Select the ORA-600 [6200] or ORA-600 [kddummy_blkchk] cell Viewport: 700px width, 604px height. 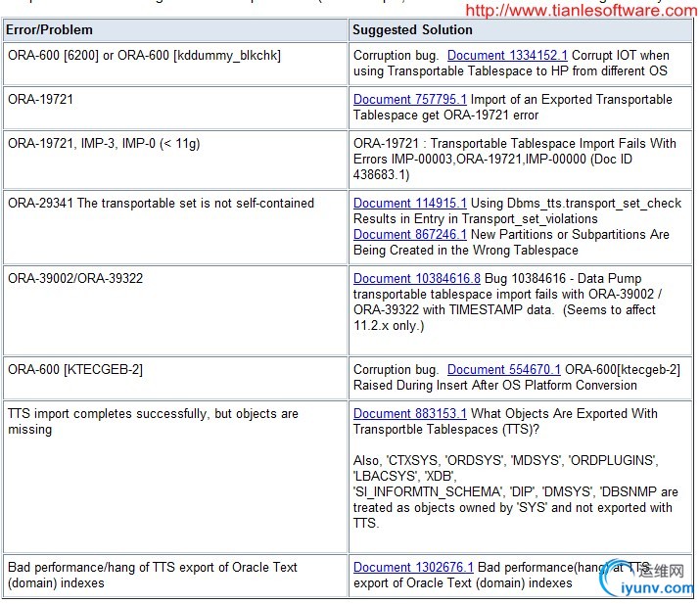(175, 64)
